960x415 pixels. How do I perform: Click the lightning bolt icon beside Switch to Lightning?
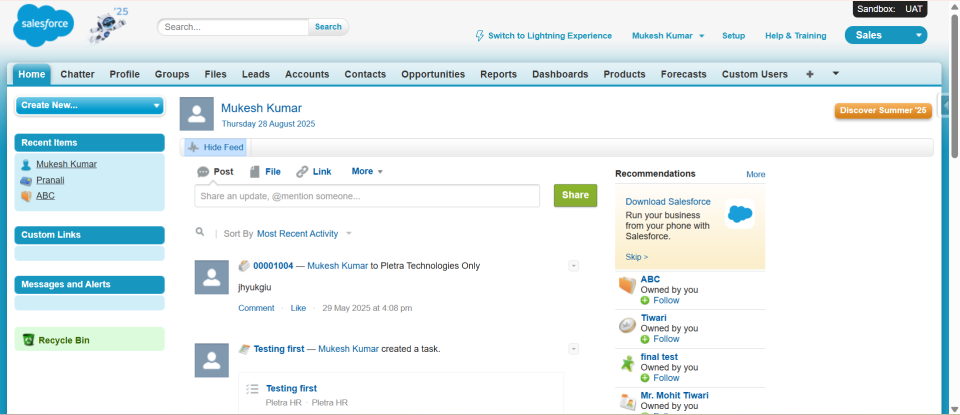pos(480,36)
